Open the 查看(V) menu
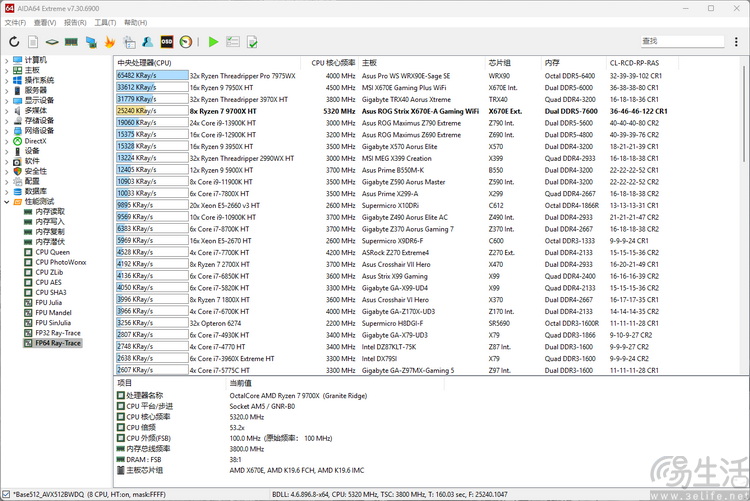Viewport: 750px width, 501px height. coord(44,22)
